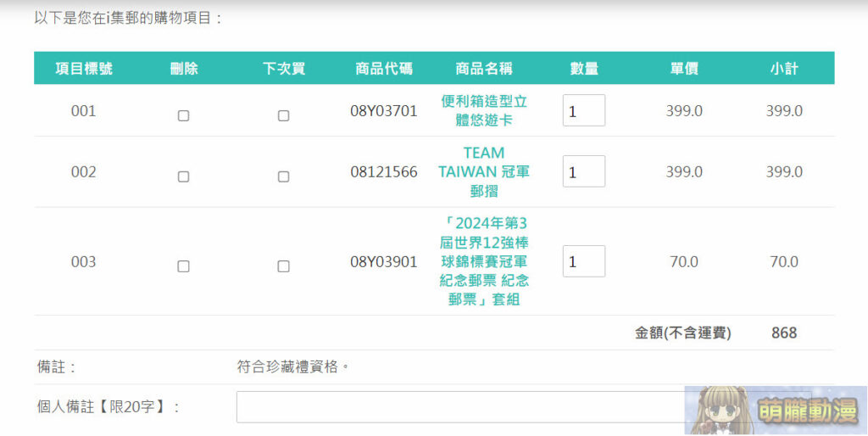Click the quantity field for item 001
Viewport: 868px width, 436px height.
(583, 111)
